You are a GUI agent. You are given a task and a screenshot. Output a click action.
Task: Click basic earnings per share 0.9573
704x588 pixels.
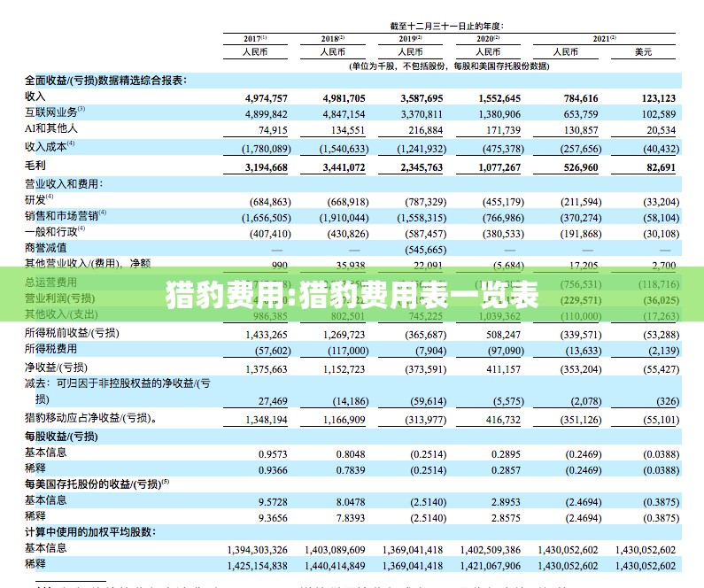coord(273,454)
